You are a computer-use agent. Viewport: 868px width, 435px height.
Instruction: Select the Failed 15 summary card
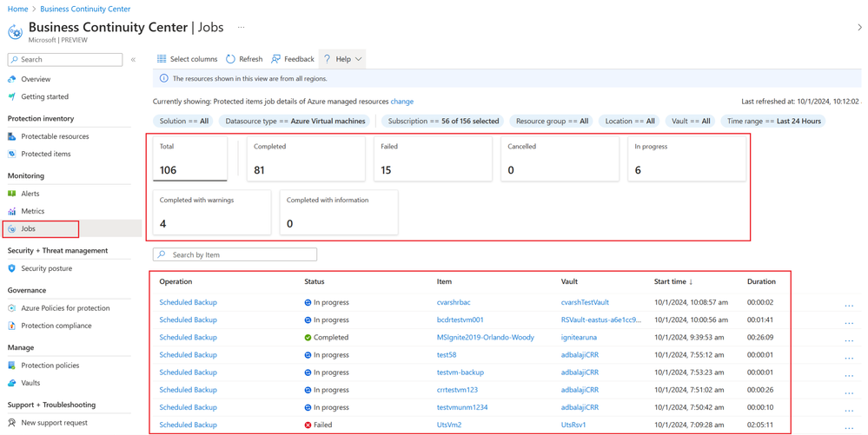pos(433,159)
